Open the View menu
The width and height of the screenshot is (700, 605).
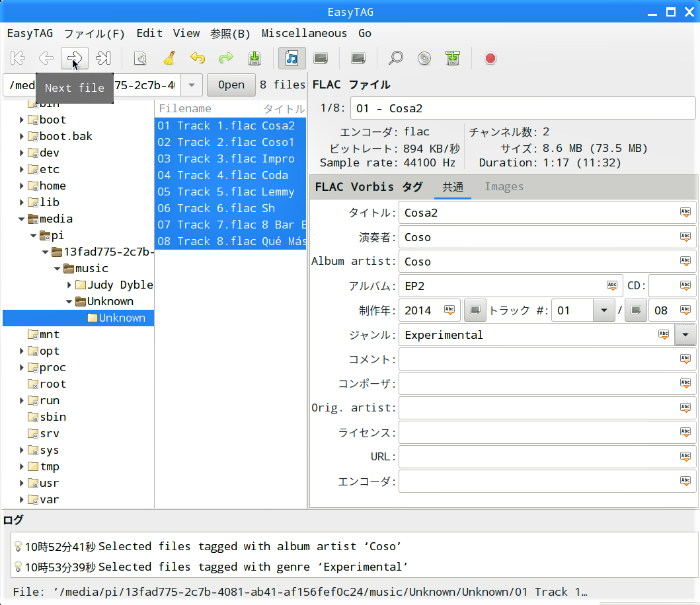[x=186, y=34]
